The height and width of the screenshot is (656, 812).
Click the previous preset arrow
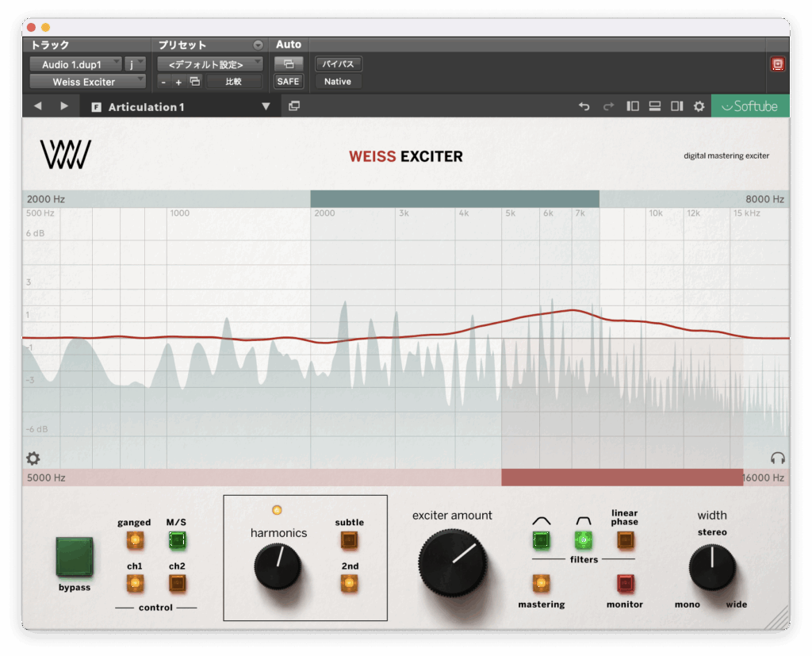pos(38,106)
